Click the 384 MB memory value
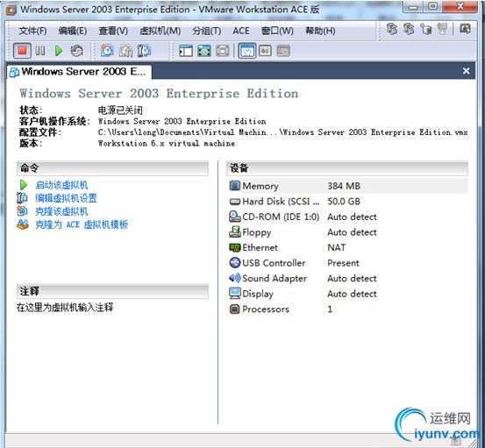 pos(344,186)
